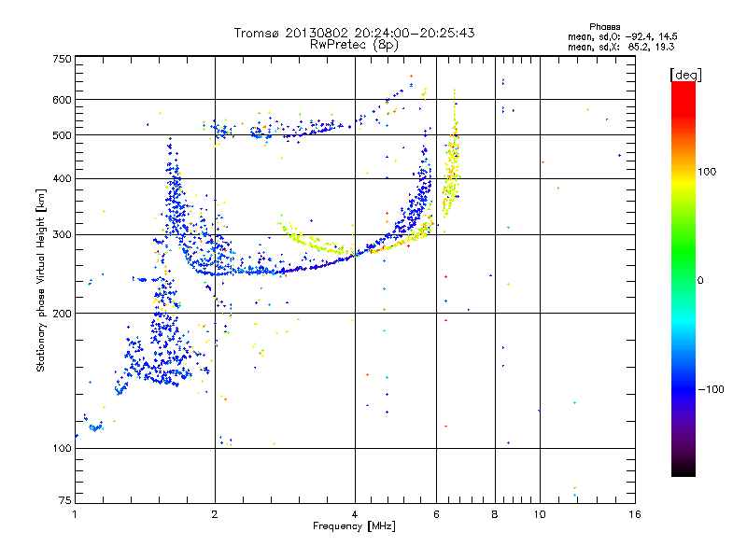This screenshot has width=747, height=560.
Task: Click the y-axis tick label "75"
Action: 65,500
